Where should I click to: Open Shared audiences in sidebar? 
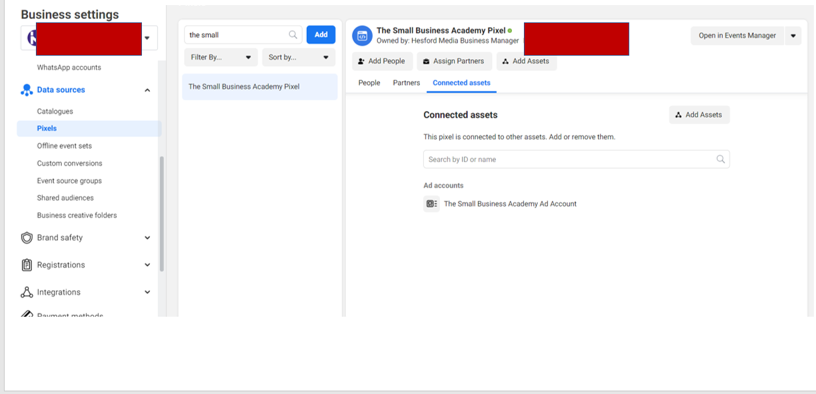click(x=65, y=198)
